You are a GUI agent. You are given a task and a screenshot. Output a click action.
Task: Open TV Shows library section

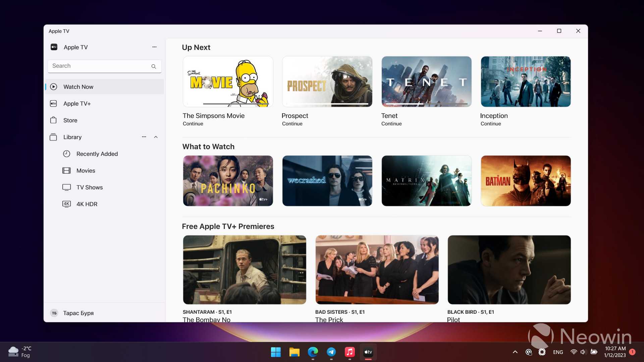[x=104, y=187]
